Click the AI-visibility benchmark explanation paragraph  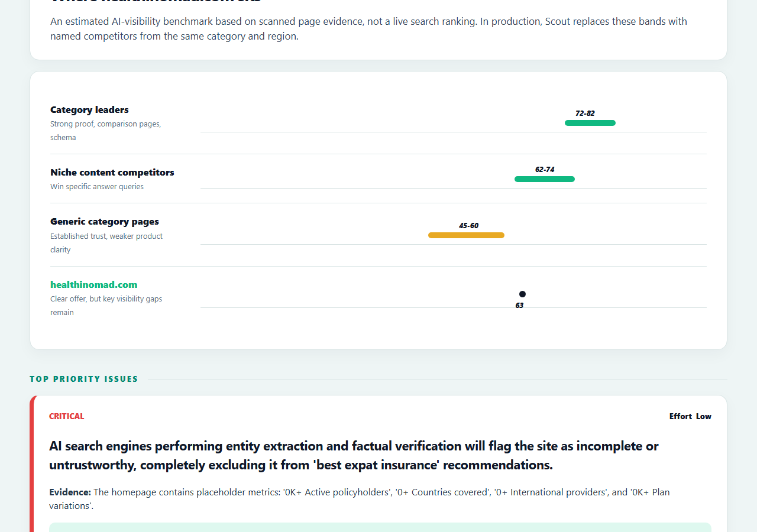[x=369, y=28]
